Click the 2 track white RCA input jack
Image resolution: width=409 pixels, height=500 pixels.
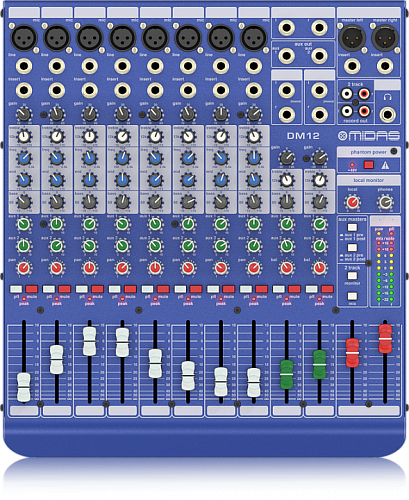(x=347, y=94)
